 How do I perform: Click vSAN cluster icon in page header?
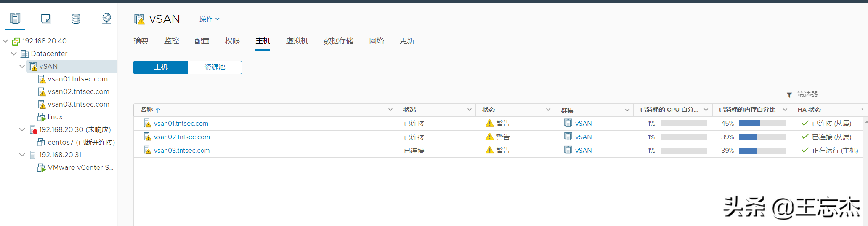click(139, 19)
